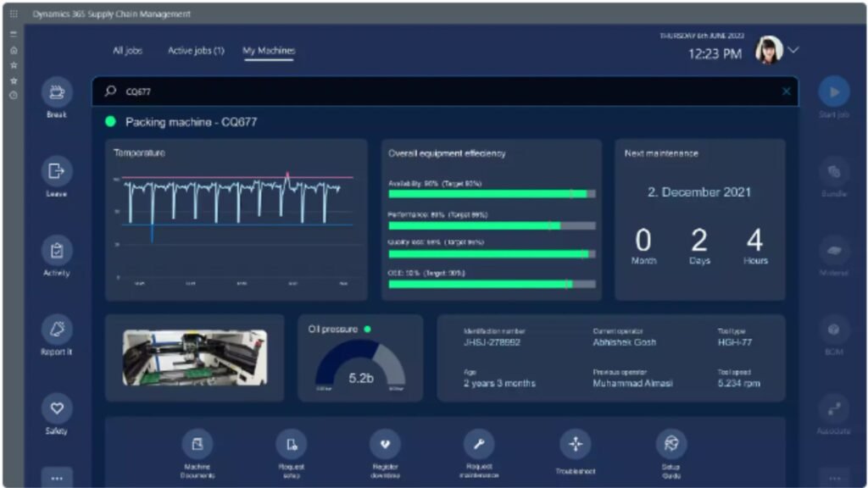The width and height of the screenshot is (868, 488).
Task: Click the Request maintenance wrench icon
Action: [479, 444]
